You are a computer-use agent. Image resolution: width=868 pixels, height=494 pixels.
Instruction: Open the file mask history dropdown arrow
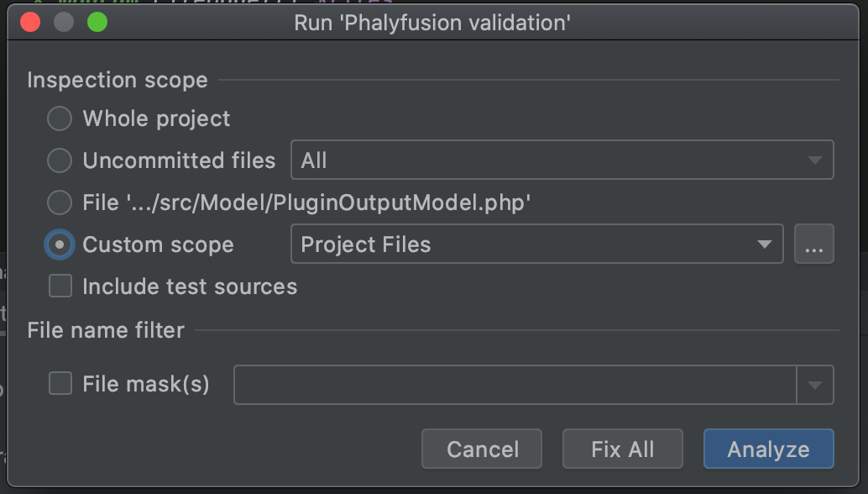[814, 385]
